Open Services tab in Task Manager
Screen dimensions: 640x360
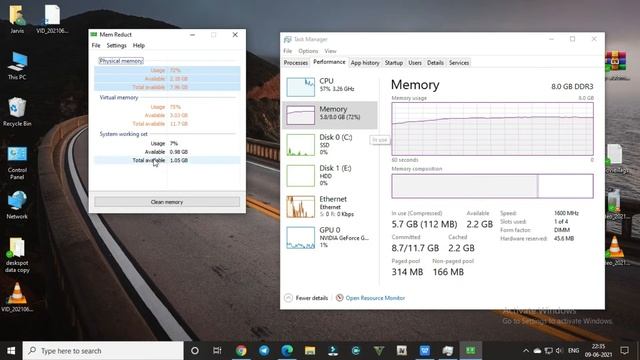459,63
